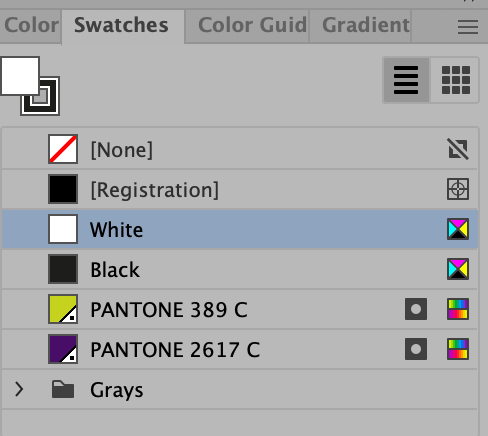Open the Swatches panel menu
The image size is (488, 436).
tap(468, 27)
